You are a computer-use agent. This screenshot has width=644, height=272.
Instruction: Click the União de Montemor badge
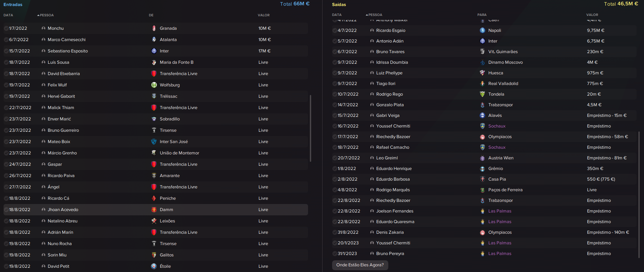(154, 153)
